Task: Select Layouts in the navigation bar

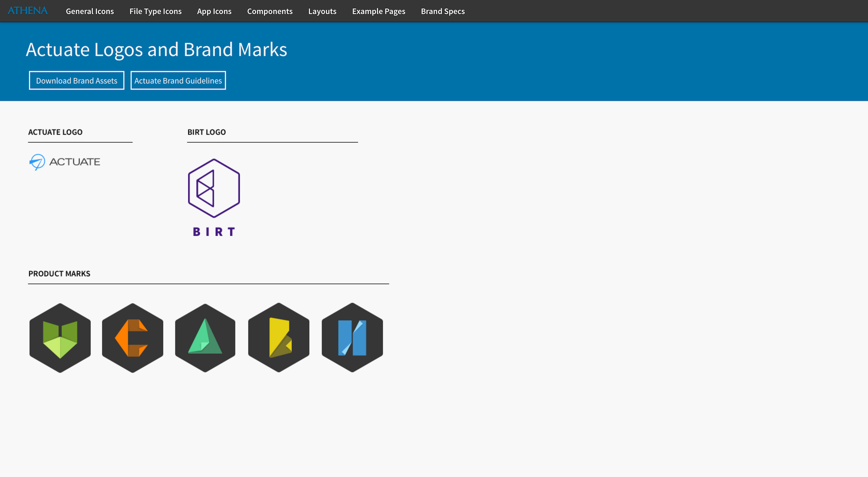Action: (x=322, y=11)
